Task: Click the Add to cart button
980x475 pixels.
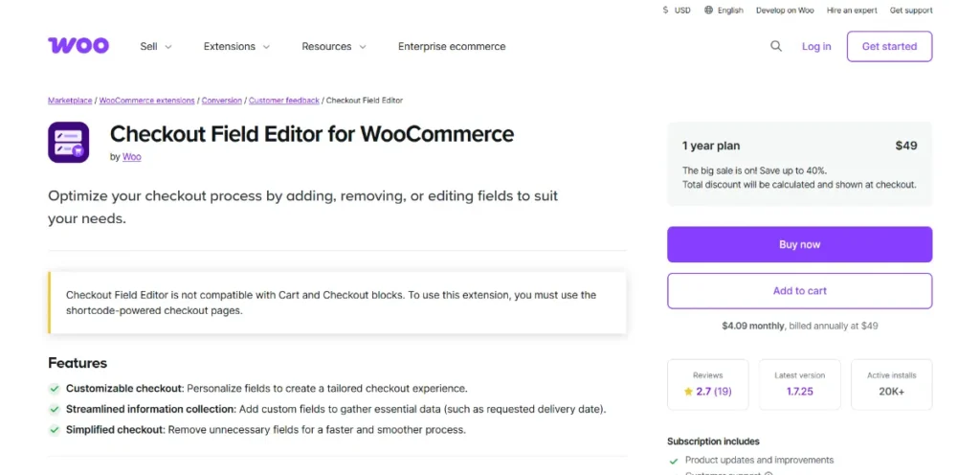Action: click(799, 291)
